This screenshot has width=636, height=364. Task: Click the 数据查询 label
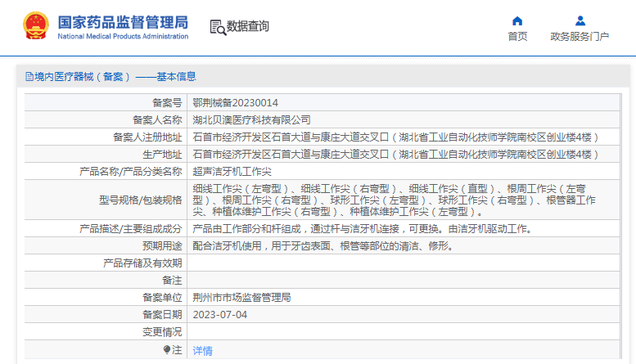pyautogui.click(x=247, y=26)
